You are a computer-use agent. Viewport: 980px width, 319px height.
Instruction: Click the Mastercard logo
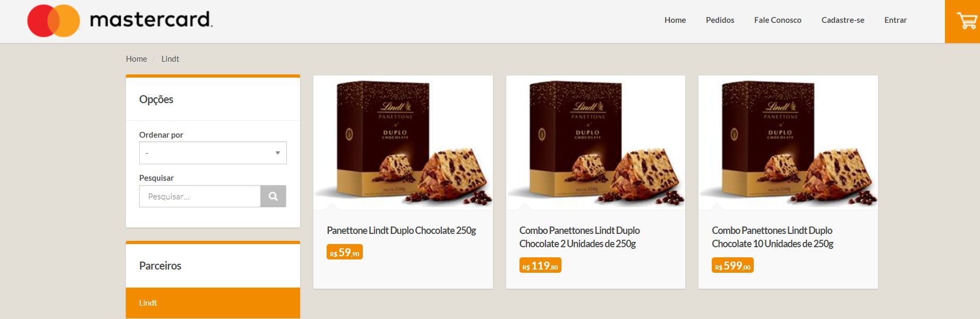[x=120, y=21]
